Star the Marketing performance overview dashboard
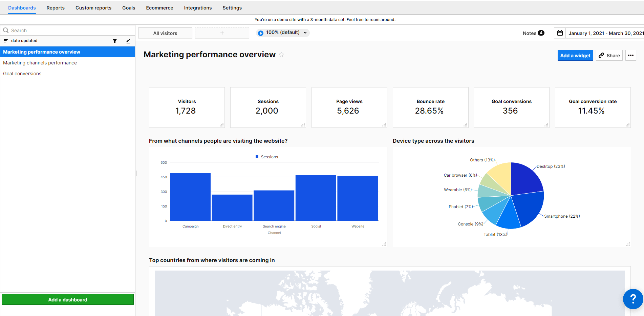The height and width of the screenshot is (316, 644). pyautogui.click(x=281, y=55)
